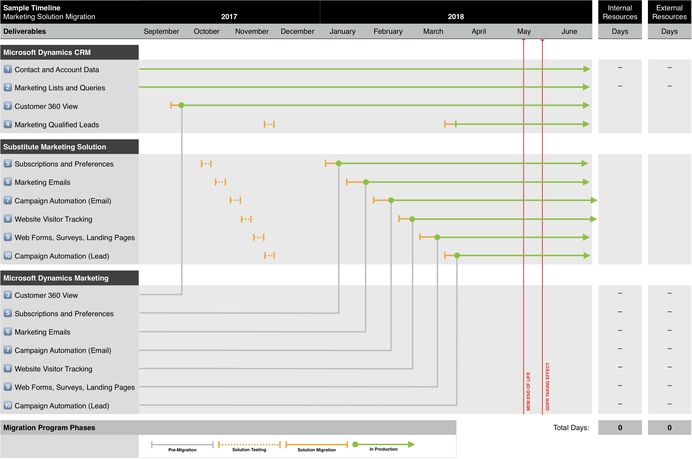The height and width of the screenshot is (459, 692).
Task: Click the green dot on Substitute Marketing Solution Campaign Automation (Email)
Action: click(391, 200)
